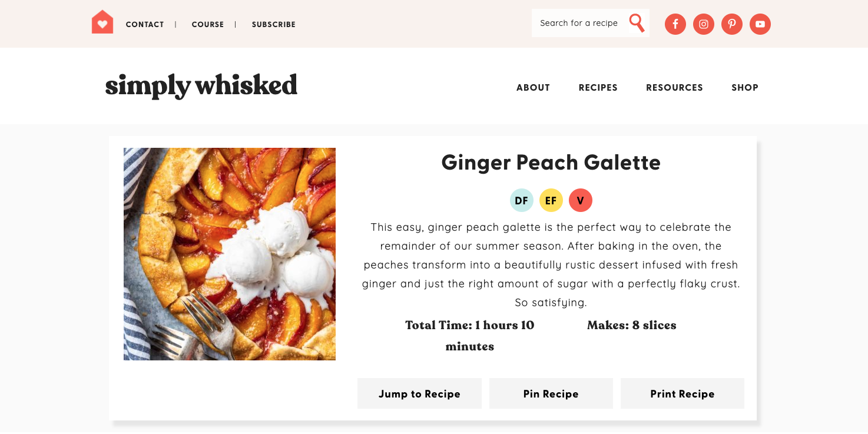Screen dimensions: 868x434
Task: Open the Shop menu
Action: pyautogui.click(x=745, y=88)
